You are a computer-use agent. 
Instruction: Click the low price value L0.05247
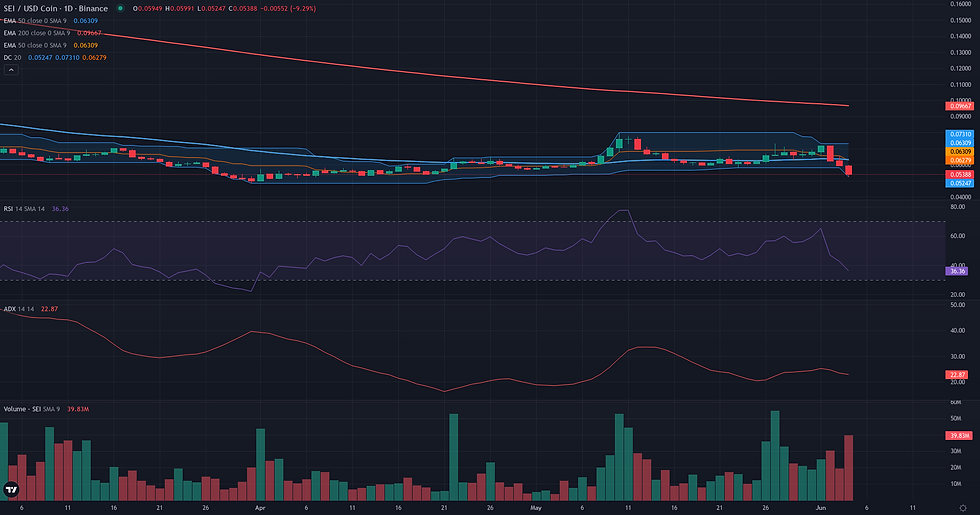pyautogui.click(x=211, y=9)
